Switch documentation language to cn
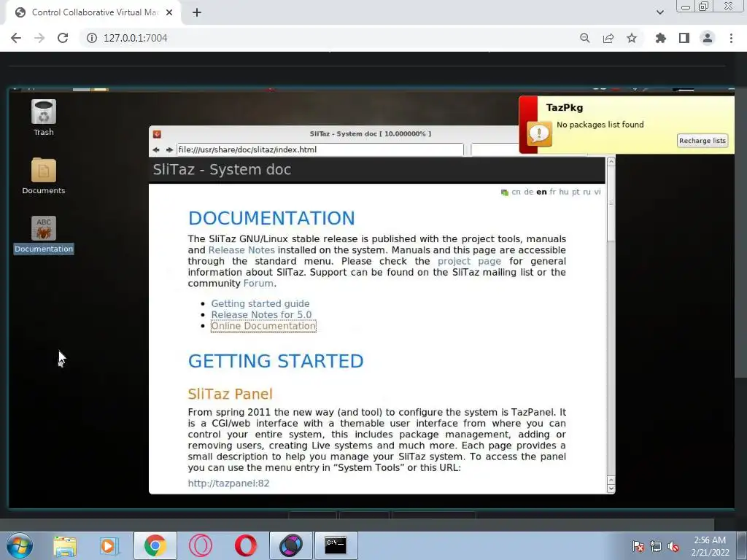The width and height of the screenshot is (747, 560). point(516,192)
